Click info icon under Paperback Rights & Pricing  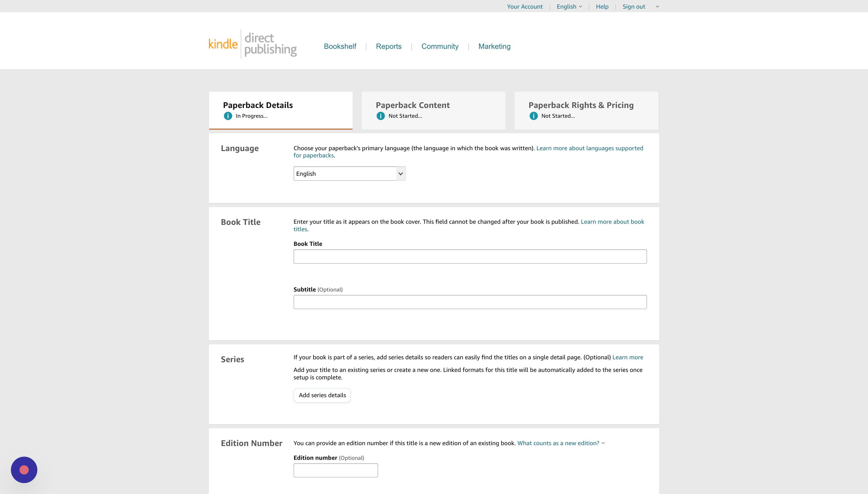[533, 116]
